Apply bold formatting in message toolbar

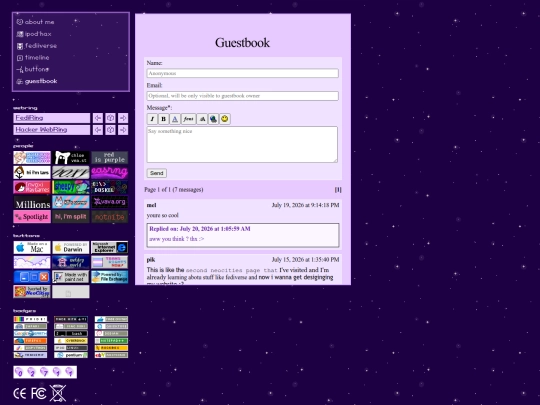(x=163, y=119)
